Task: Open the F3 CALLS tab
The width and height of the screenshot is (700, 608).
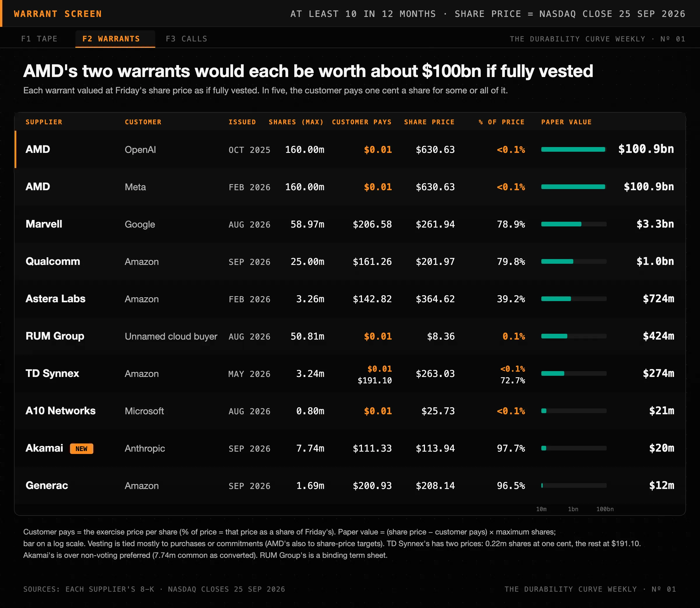Action: coord(187,39)
